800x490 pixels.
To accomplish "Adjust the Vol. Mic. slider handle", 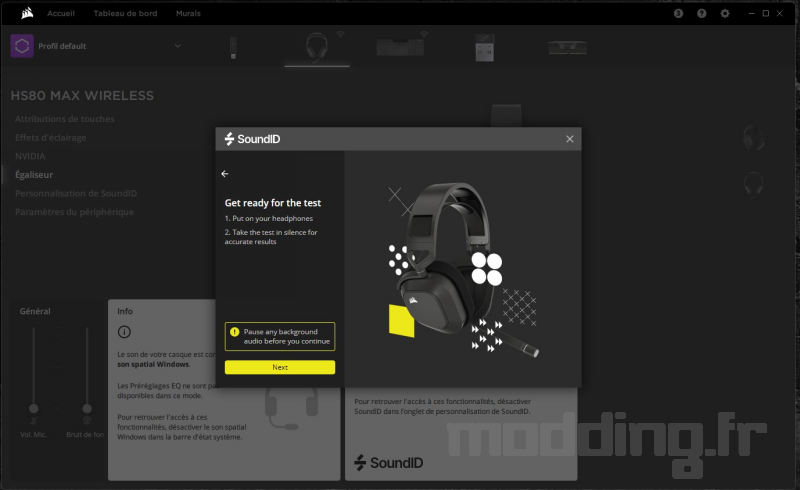I will (34, 408).
